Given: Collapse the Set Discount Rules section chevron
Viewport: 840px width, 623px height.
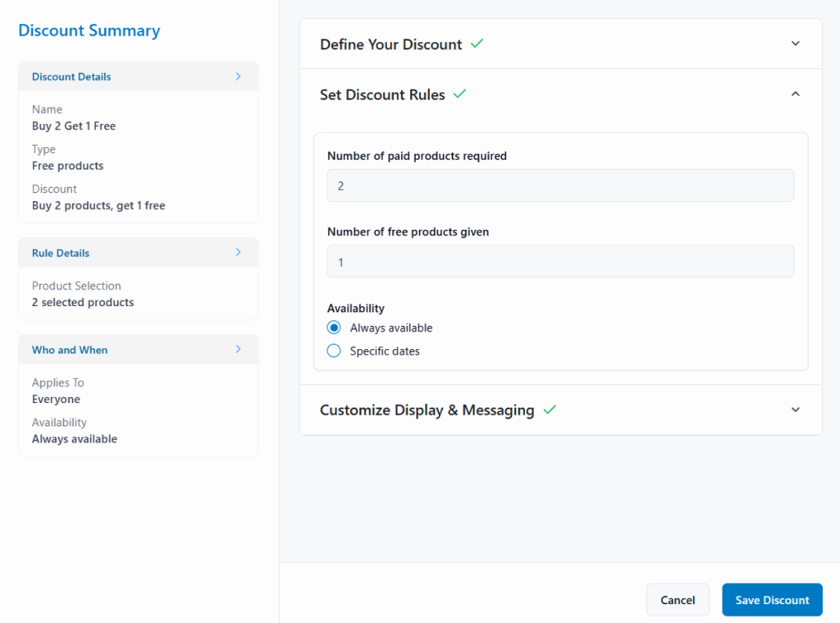Looking at the screenshot, I should tap(795, 94).
